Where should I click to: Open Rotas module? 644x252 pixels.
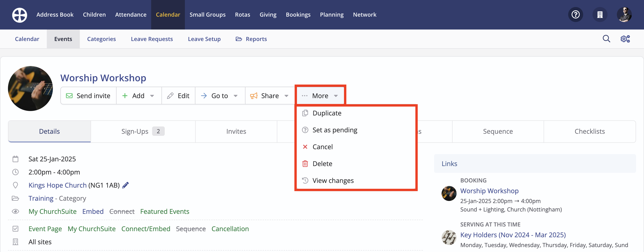pos(242,15)
